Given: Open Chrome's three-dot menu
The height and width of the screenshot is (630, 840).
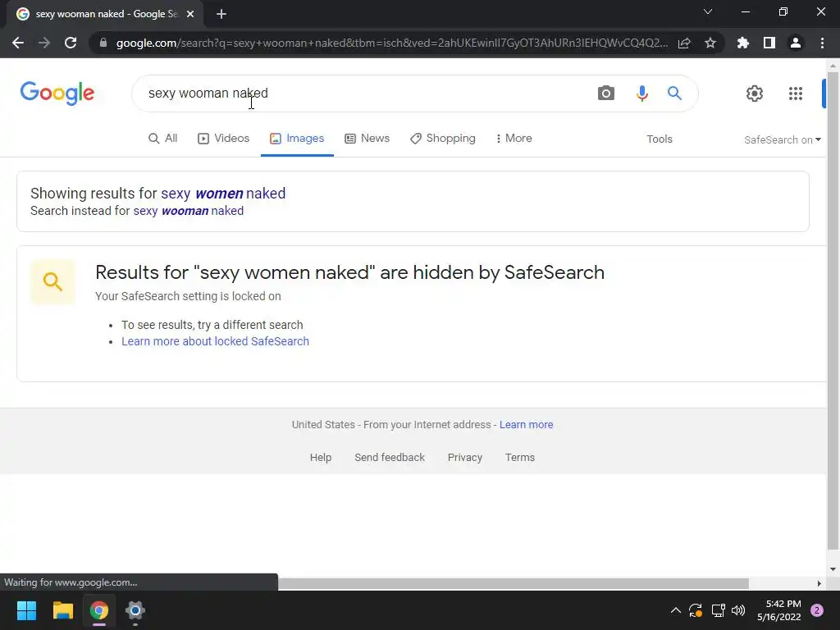Looking at the screenshot, I should pos(822,43).
